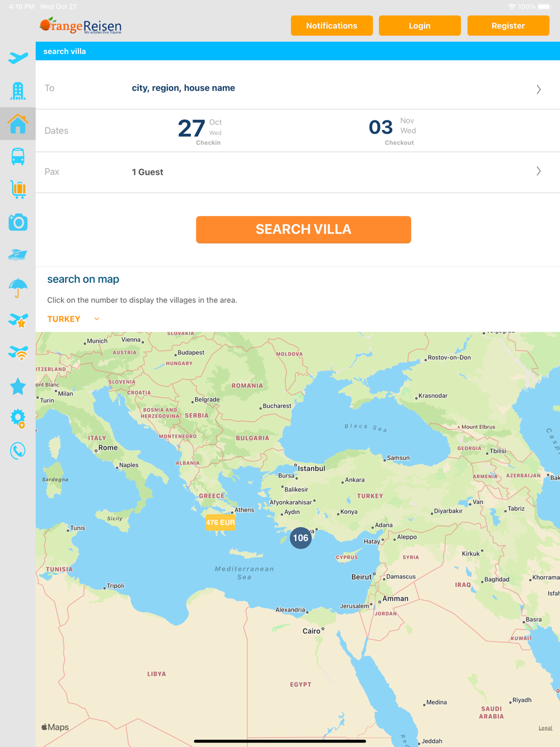Image resolution: width=560 pixels, height=747 pixels.
Task: Change the checkout date 03 Nov
Action: pos(393,131)
